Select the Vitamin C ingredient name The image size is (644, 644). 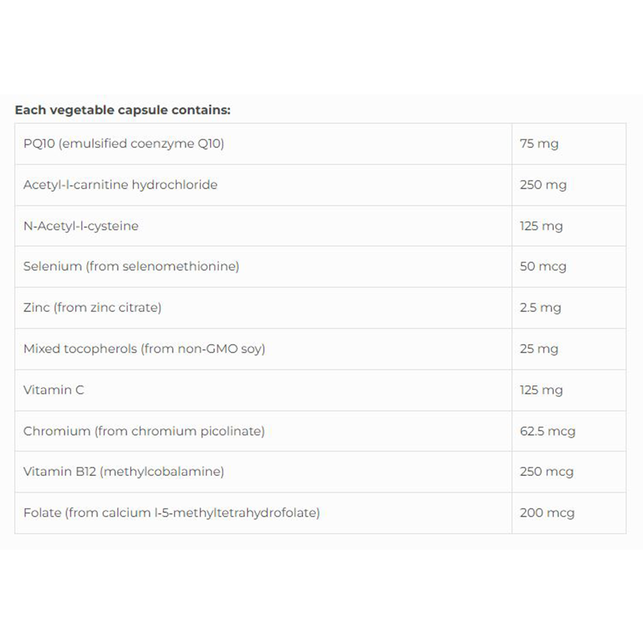tap(54, 390)
